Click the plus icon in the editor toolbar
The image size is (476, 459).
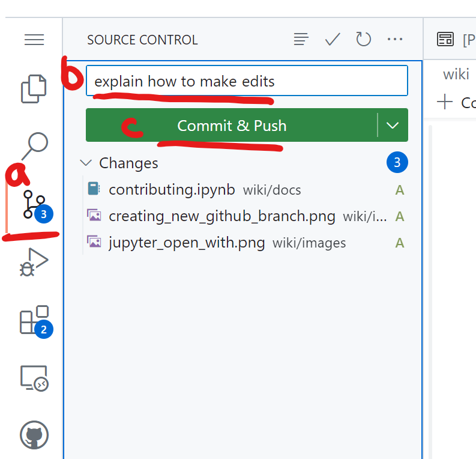[445, 102]
